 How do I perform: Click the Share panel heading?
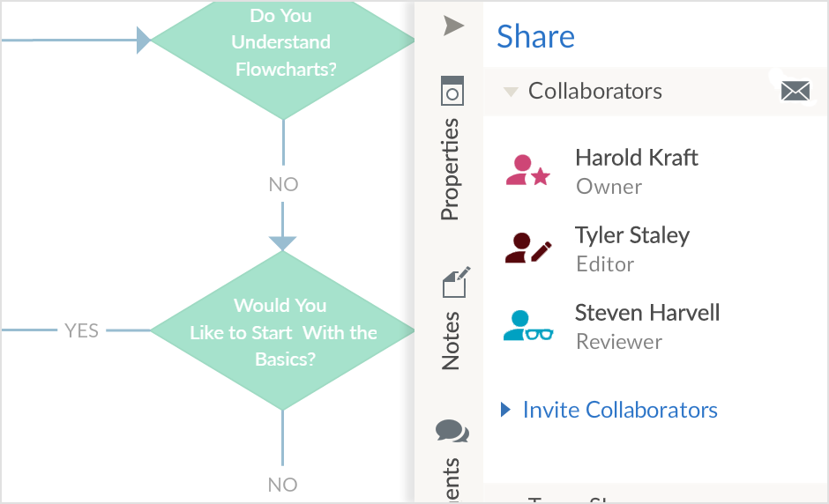pos(535,36)
